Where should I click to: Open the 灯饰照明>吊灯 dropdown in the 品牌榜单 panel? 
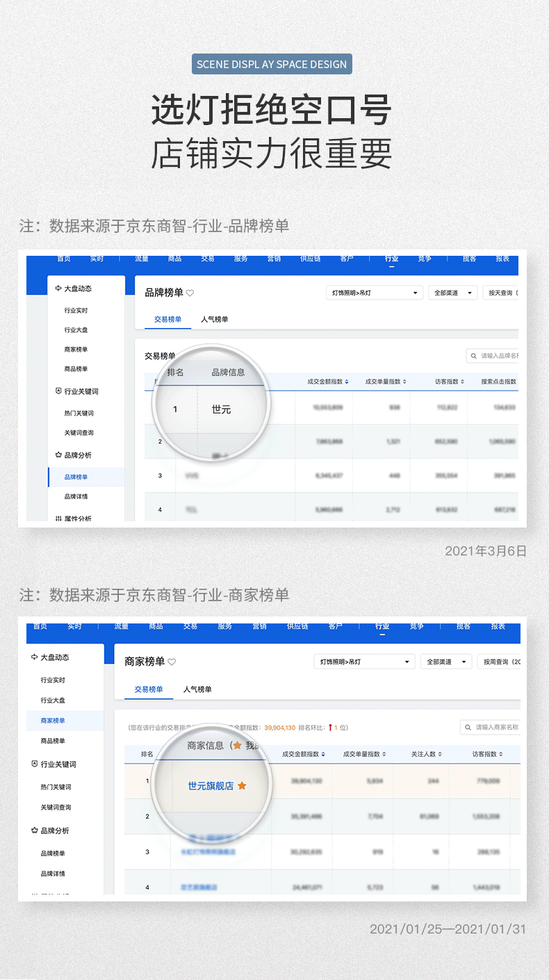(374, 293)
